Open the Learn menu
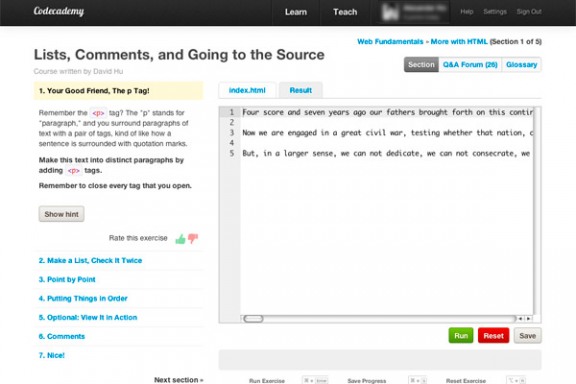576x384 pixels. [x=296, y=12]
